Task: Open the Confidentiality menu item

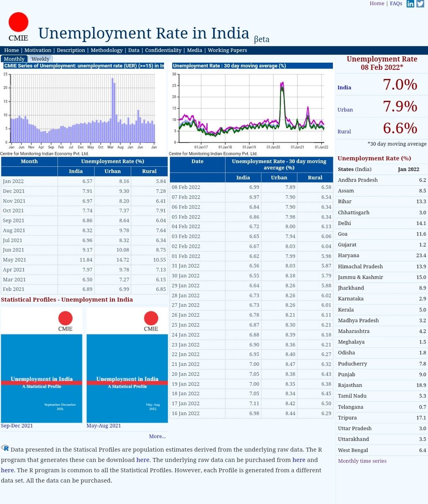Action: point(163,50)
